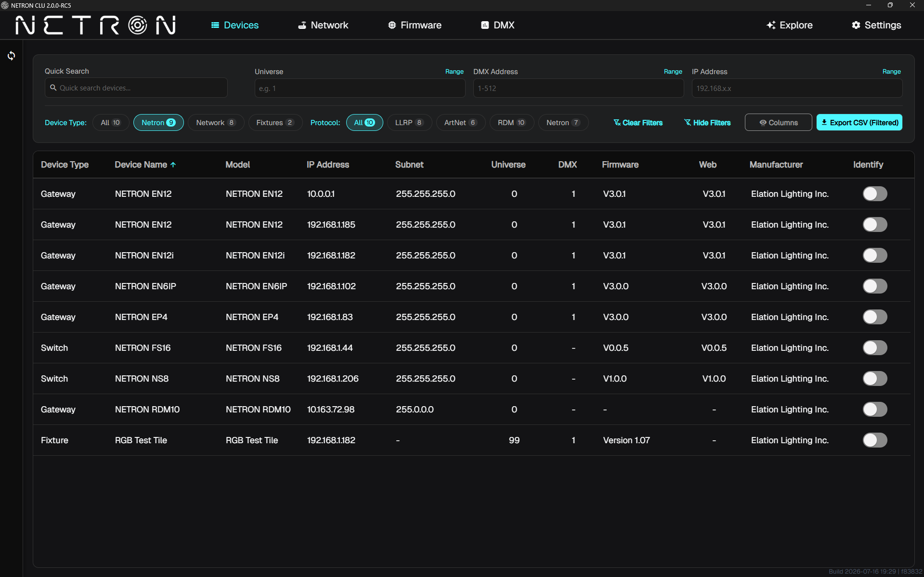Filter protocol by Netron 7
This screenshot has height=577, width=924.
(x=563, y=123)
